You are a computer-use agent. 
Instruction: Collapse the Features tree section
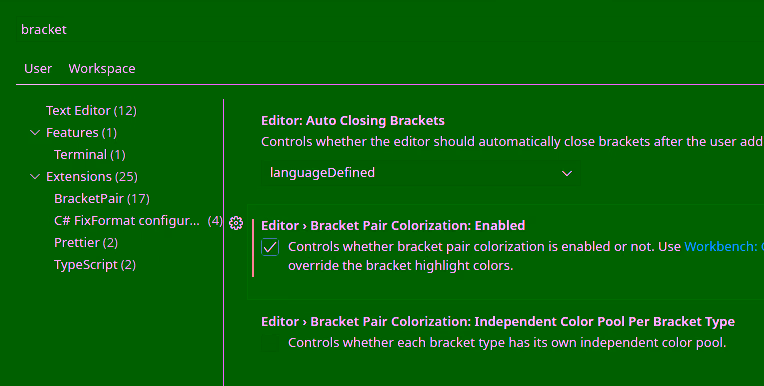[35, 133]
